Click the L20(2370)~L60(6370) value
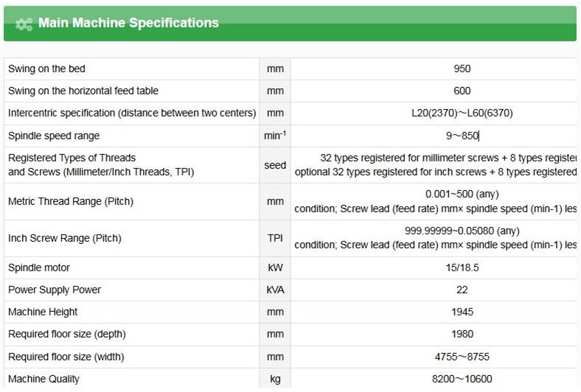 tap(462, 113)
